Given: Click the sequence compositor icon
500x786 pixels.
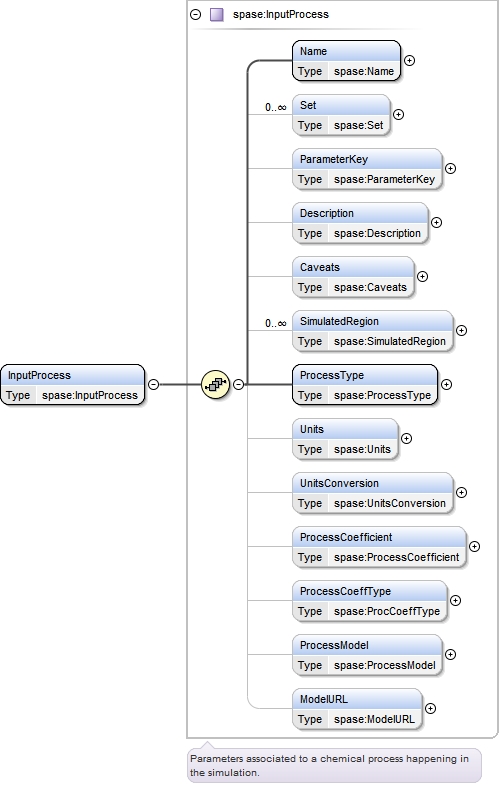Looking at the screenshot, I should (215, 384).
